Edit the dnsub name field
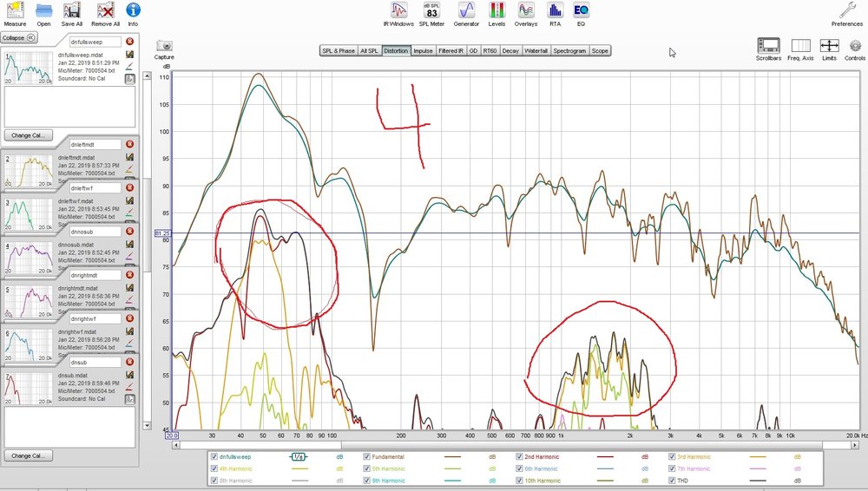Image resolution: width=868 pixels, height=491 pixels. (95, 362)
